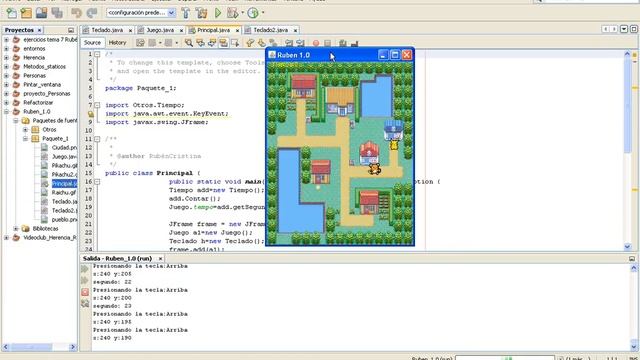Collapse the code fold at line 16
640x360 pixels.
[97, 182]
